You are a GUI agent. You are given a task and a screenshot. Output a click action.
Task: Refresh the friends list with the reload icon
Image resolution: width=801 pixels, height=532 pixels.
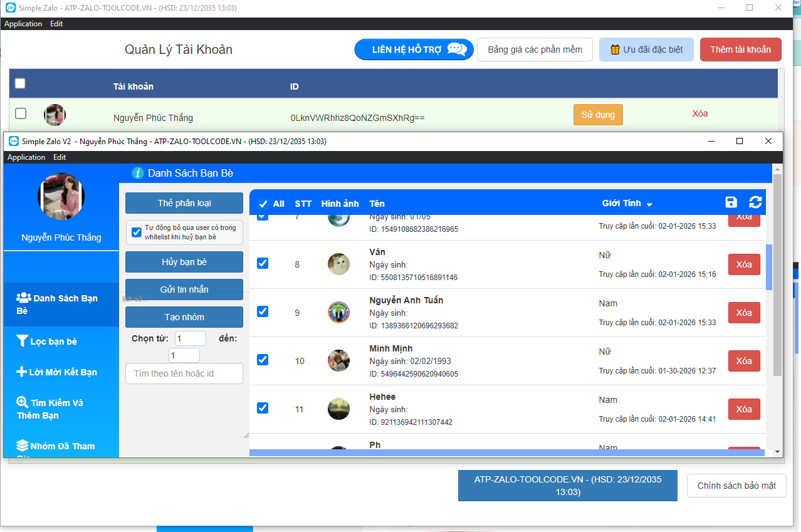755,202
